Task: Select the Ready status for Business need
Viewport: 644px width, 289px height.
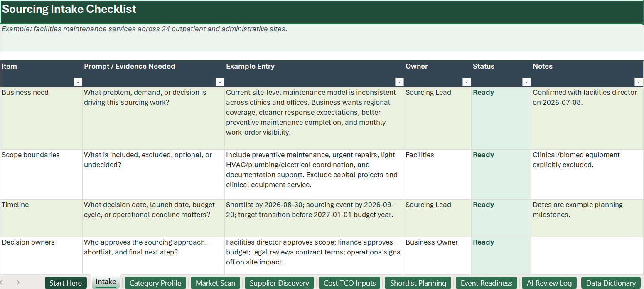Action: (501, 118)
